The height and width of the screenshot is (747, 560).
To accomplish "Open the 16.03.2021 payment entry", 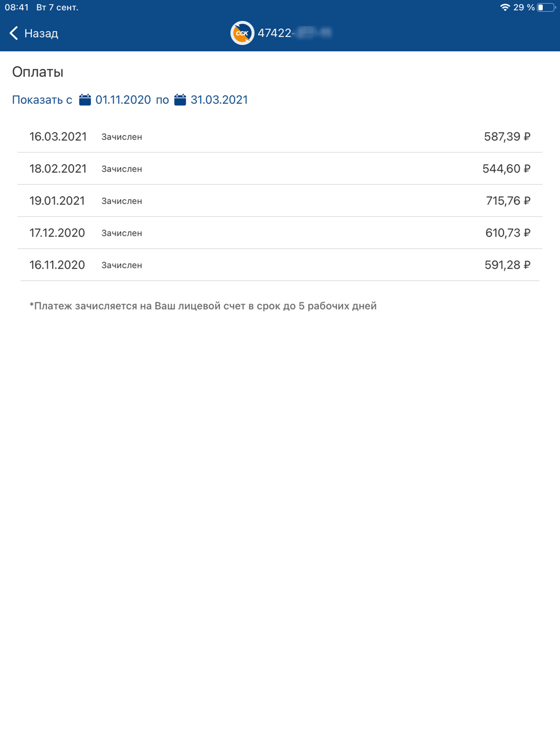I will pos(280,137).
